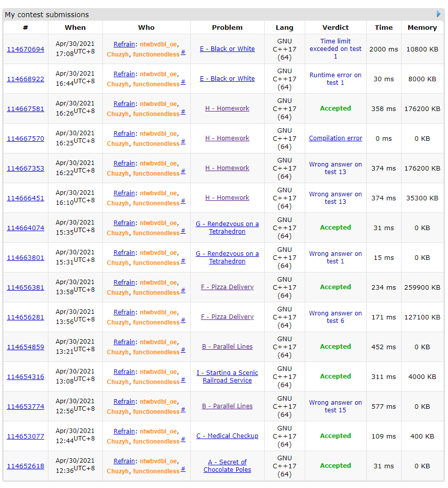Click the # marker in submission 114667581 row
Screen dimensions: 448x488
(x=183, y=112)
